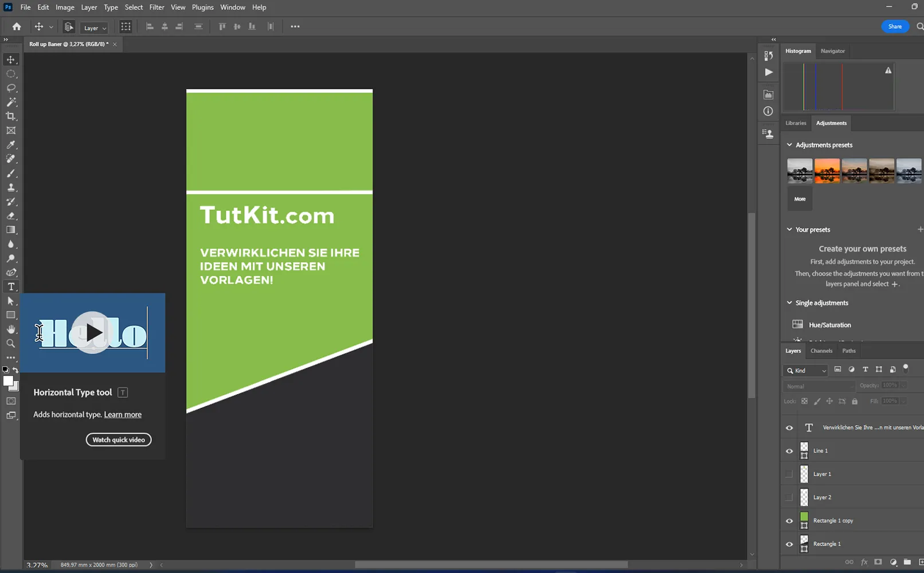Image resolution: width=924 pixels, height=573 pixels.
Task: Expand the collapsed toolbar double arrow
Action: 6,40
